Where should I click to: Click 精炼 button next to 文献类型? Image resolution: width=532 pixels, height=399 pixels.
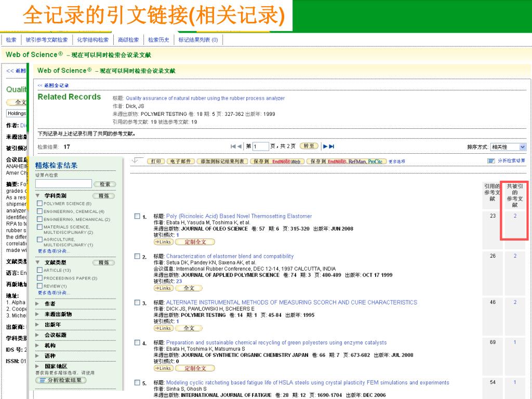click(x=104, y=262)
